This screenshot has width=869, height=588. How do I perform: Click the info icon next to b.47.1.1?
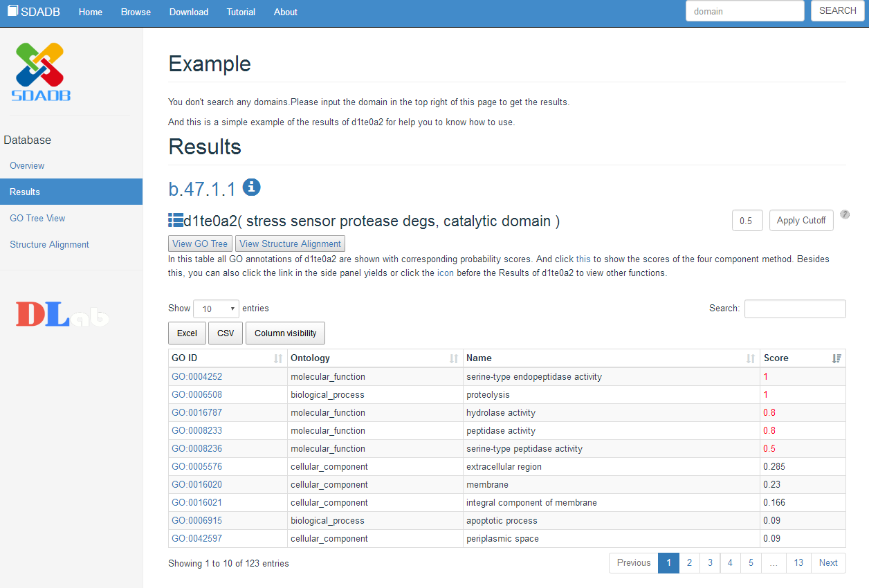[251, 187]
